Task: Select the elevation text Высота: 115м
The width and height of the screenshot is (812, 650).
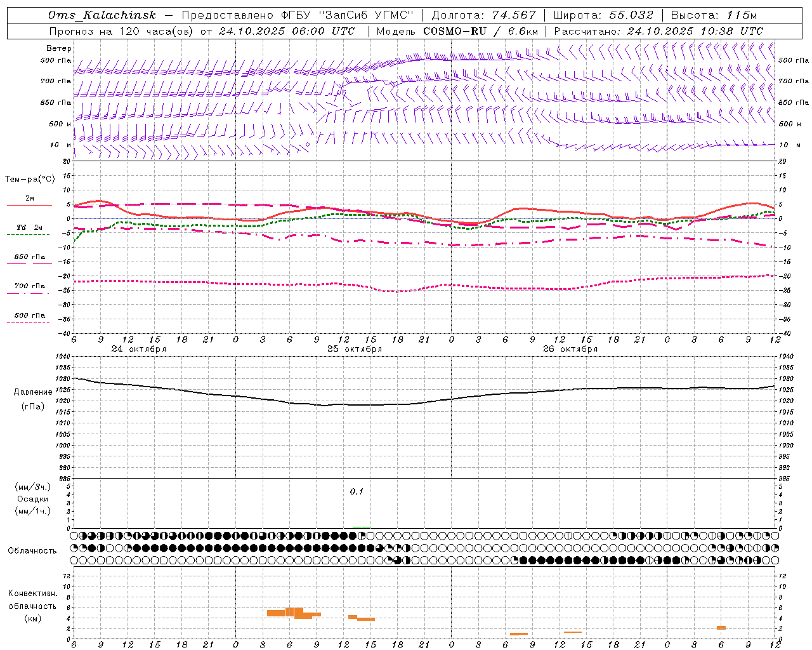Action: click(714, 15)
